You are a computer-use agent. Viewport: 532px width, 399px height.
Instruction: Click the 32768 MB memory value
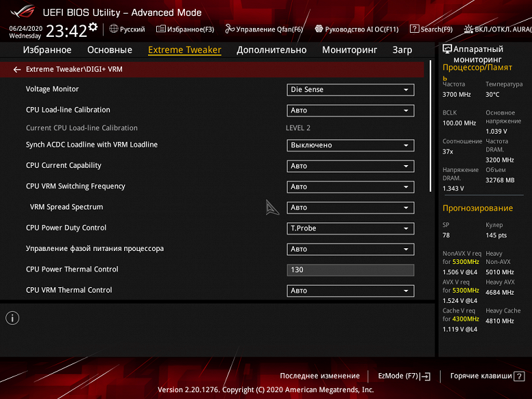(x=500, y=180)
